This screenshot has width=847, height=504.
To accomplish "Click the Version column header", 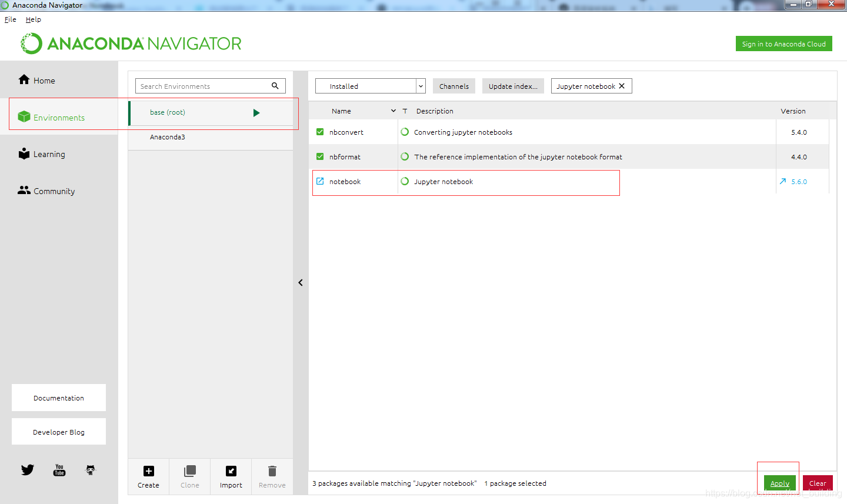I will tap(793, 111).
